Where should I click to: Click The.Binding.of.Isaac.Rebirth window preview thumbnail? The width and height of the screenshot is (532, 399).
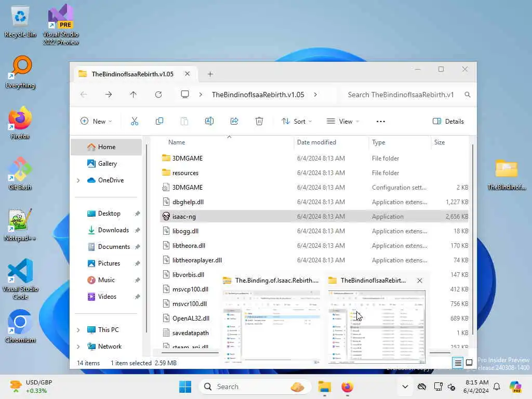click(271, 327)
